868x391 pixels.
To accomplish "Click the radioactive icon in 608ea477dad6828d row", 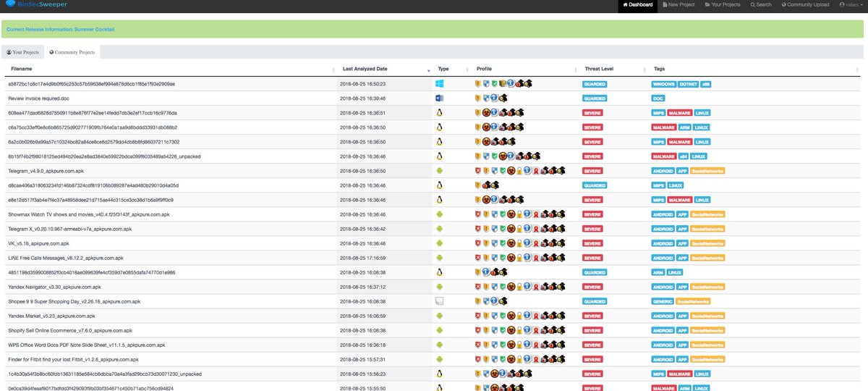I will click(486, 113).
